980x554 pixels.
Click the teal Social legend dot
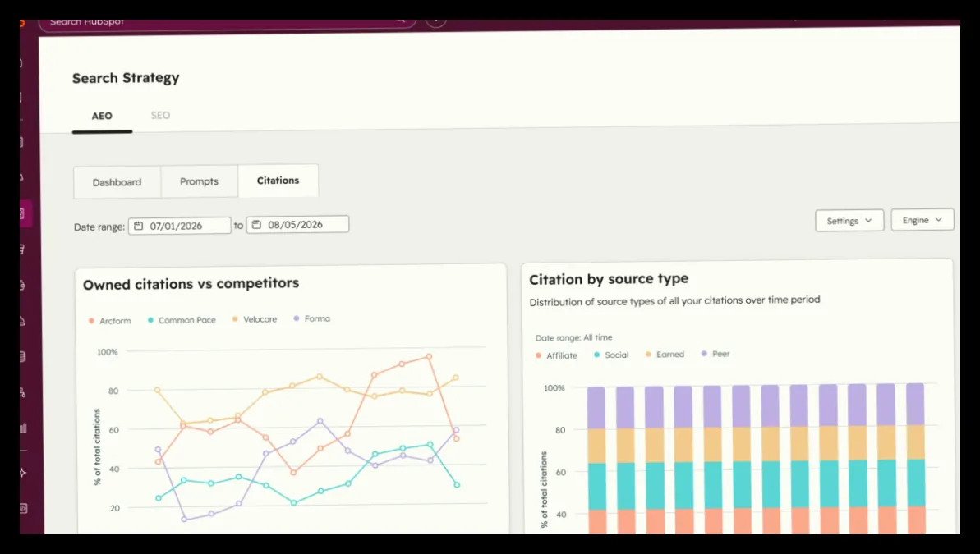point(597,355)
